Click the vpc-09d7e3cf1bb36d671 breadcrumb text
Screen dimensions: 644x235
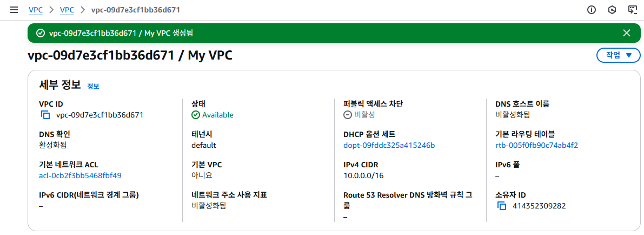pos(135,10)
